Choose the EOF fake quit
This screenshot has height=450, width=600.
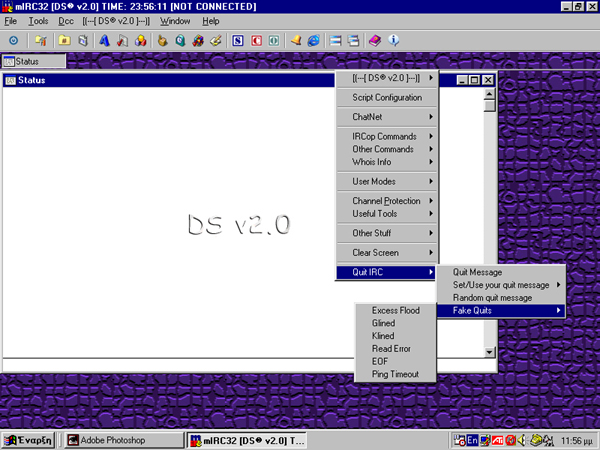coord(396,361)
